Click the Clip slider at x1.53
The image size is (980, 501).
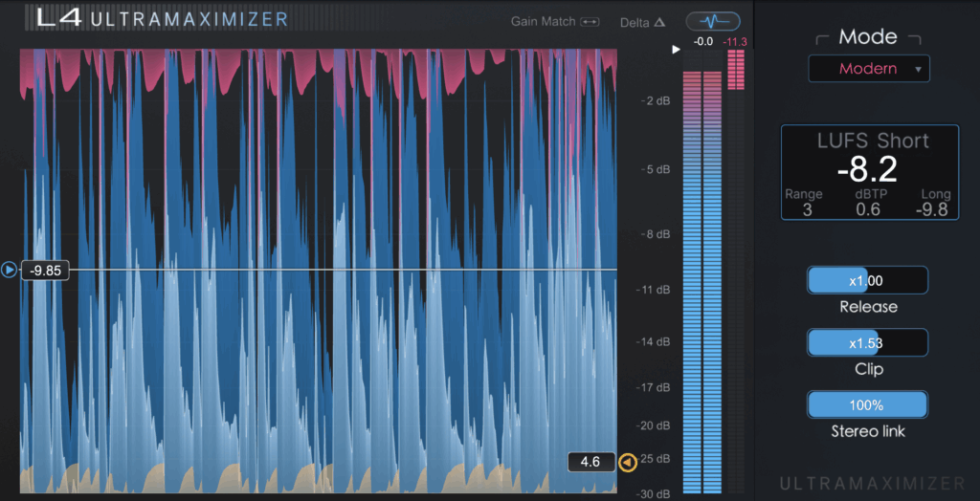tap(867, 342)
